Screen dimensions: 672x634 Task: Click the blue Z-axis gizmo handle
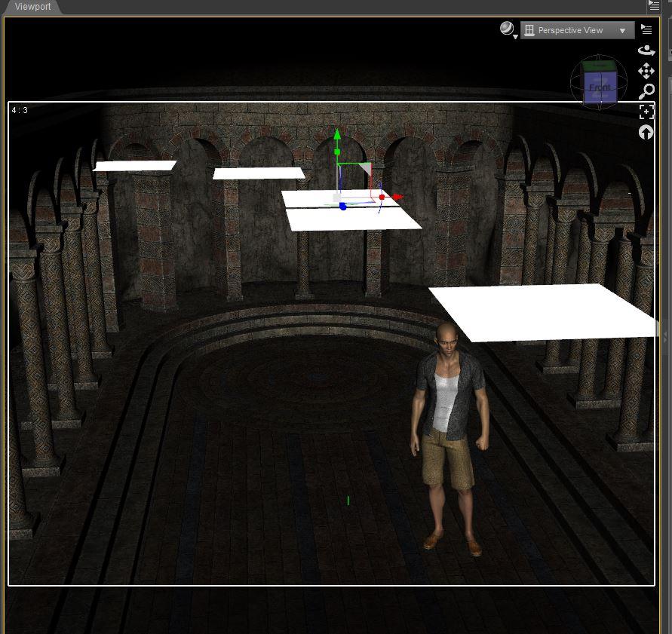click(343, 207)
